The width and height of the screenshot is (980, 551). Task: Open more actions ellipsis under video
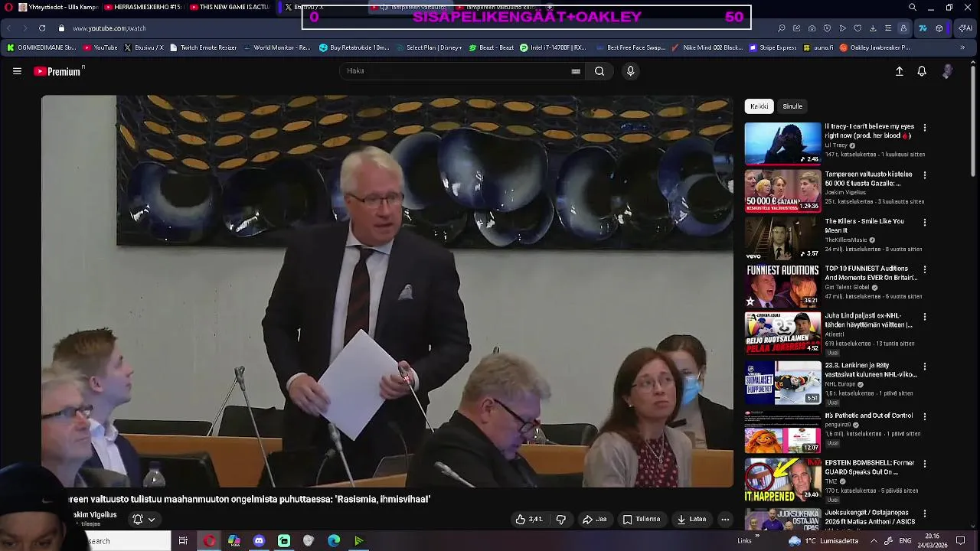[x=725, y=520]
